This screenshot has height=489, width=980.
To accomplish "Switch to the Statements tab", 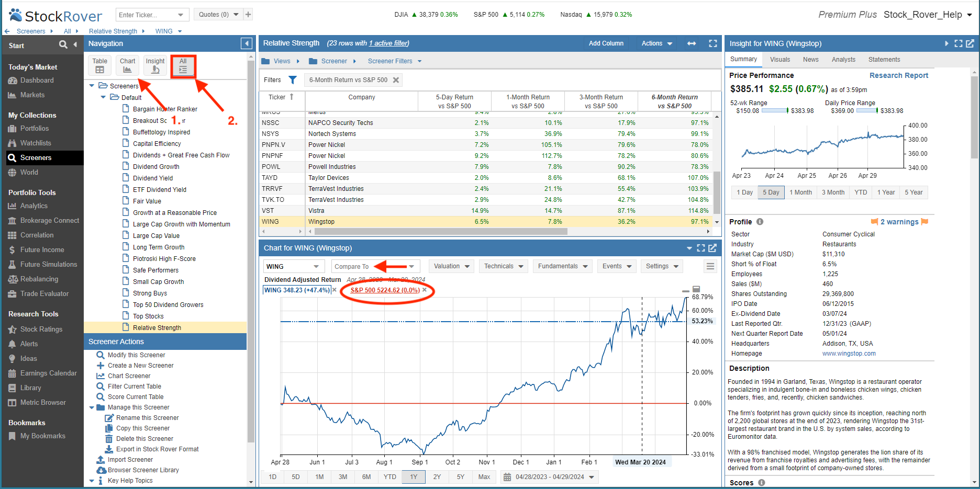I will (x=884, y=60).
